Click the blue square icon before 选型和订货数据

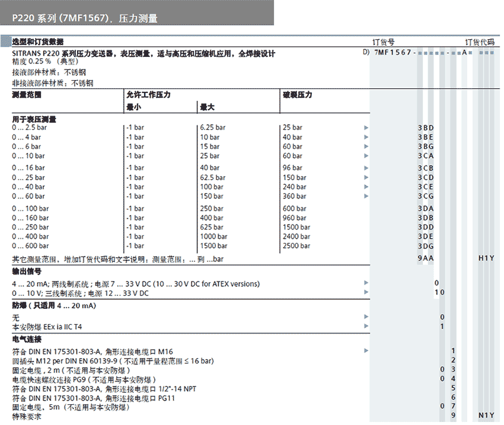point(7,42)
